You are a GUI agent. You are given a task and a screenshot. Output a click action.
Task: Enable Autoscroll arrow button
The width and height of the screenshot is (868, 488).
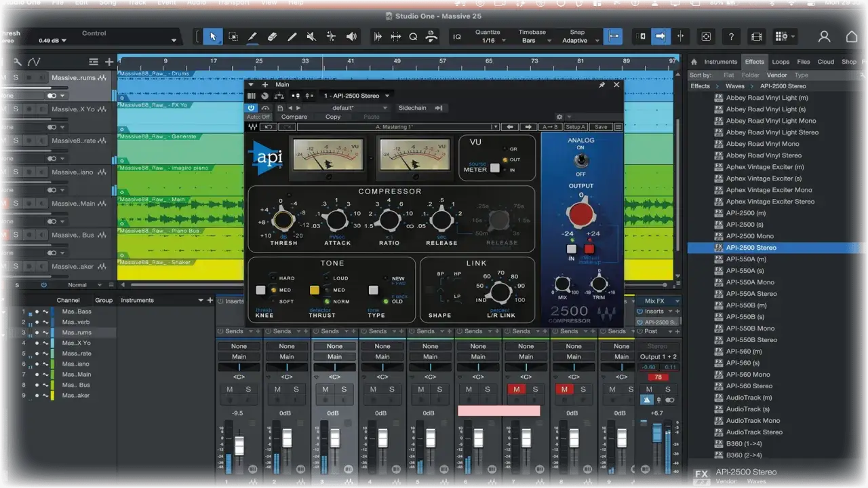[x=660, y=37]
